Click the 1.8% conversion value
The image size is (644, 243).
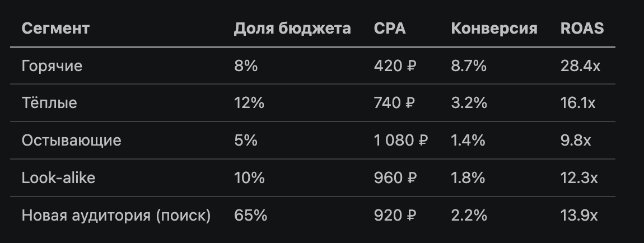pos(468,178)
